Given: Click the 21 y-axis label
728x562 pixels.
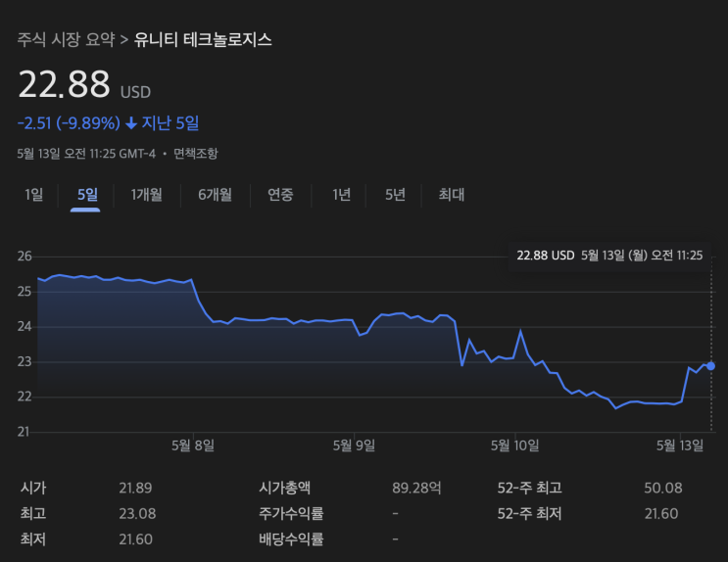Looking at the screenshot, I should point(24,432).
